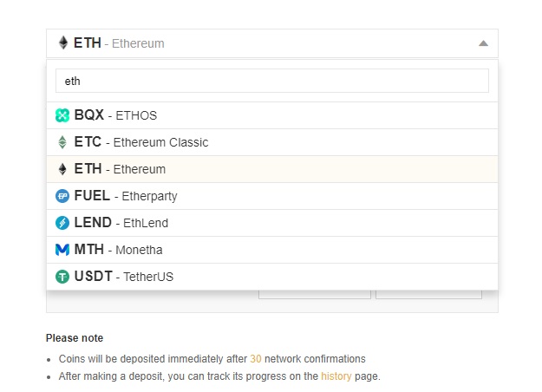Select MTH - Monetha from the list
This screenshot has width=542, height=392.
(x=272, y=250)
